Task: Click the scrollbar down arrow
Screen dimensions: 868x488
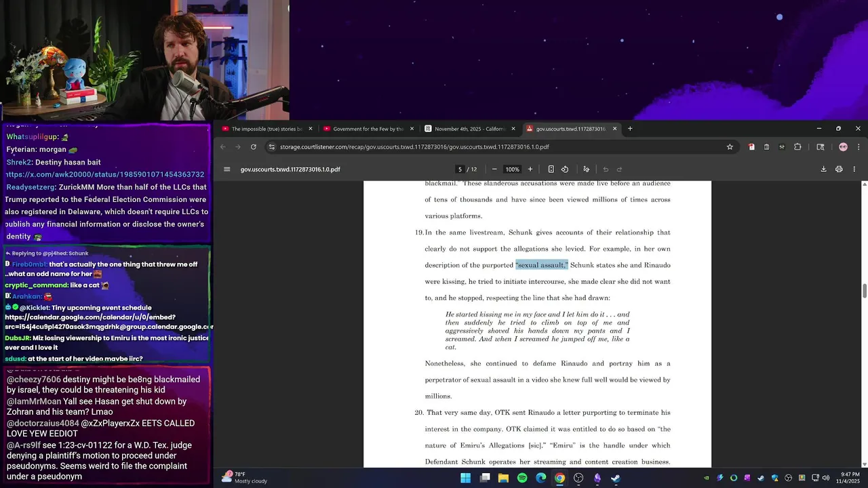Action: pos(864,464)
